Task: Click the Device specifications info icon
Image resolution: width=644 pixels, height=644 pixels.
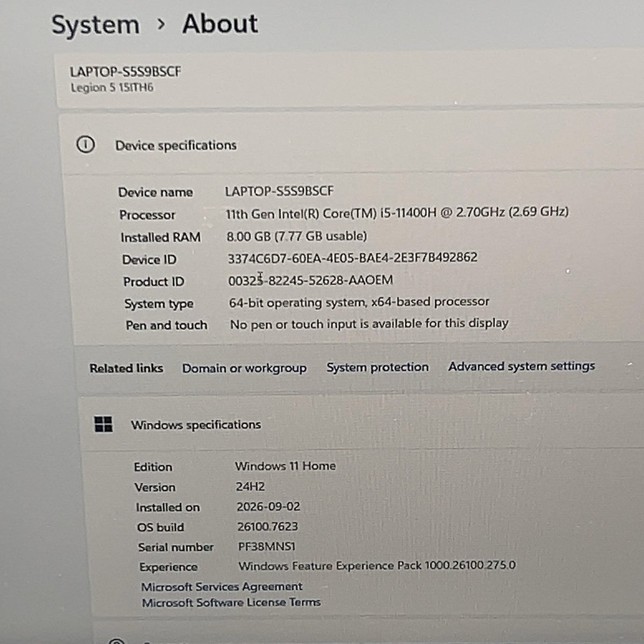Action: tap(85, 145)
